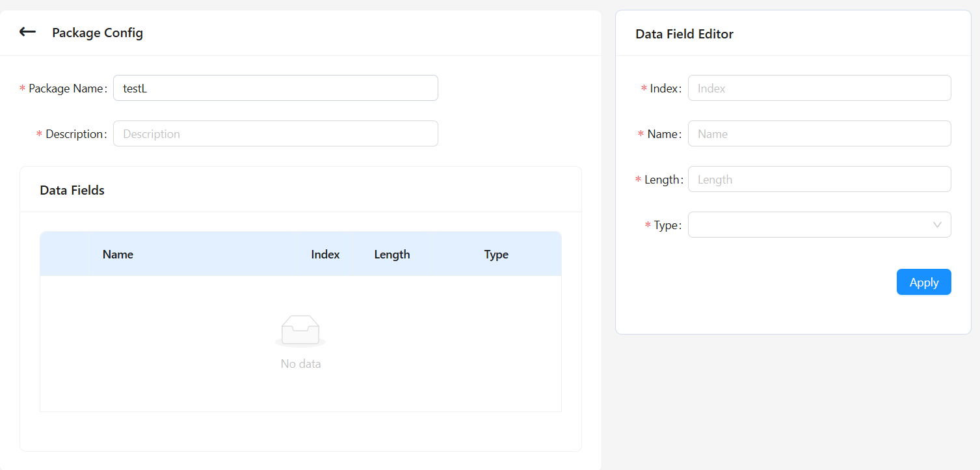This screenshot has width=980, height=470.
Task: Click into the Package Name field
Action: 276,88
